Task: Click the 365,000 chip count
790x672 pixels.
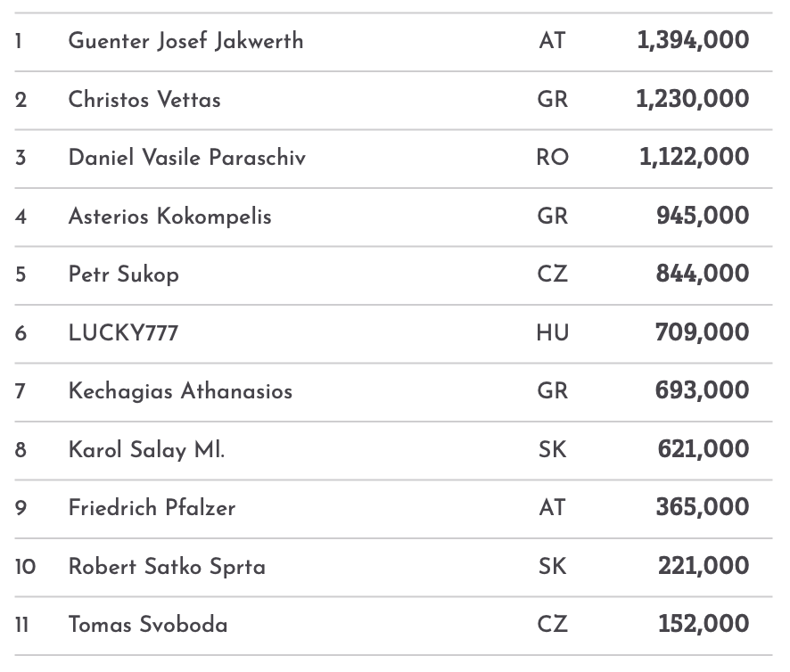Action: click(x=703, y=507)
